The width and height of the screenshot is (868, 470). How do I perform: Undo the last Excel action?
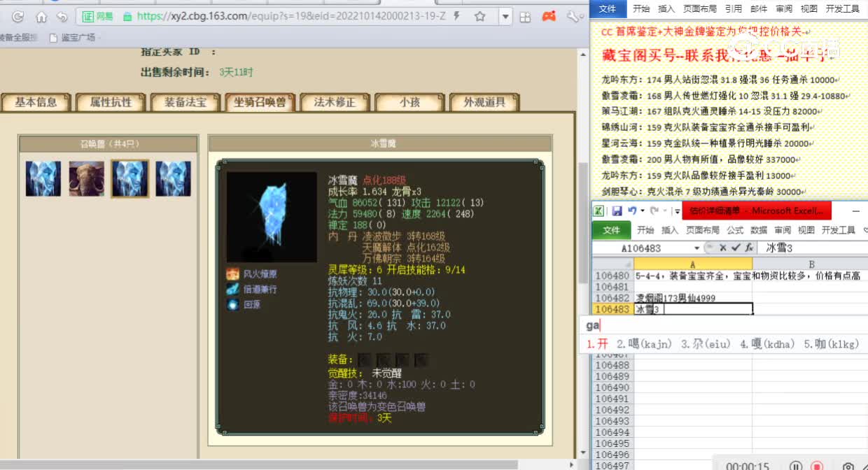coord(631,211)
